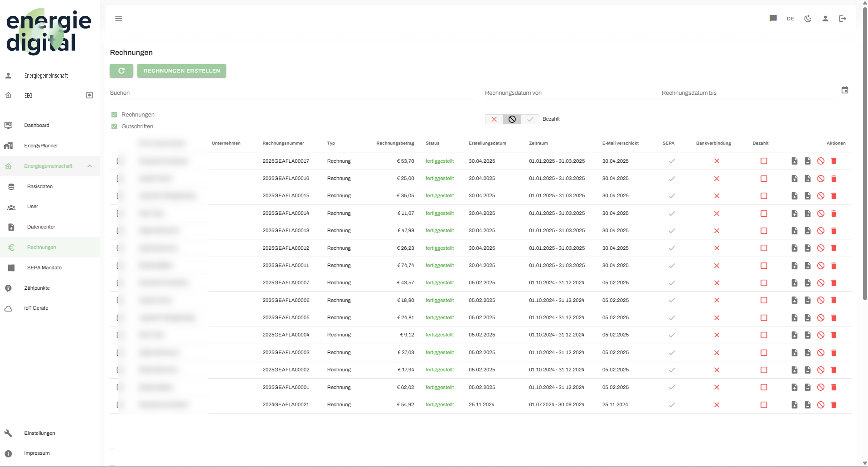
Task: Collapse the Energiegemeinschaft sidebar section
Action: [x=90, y=166]
